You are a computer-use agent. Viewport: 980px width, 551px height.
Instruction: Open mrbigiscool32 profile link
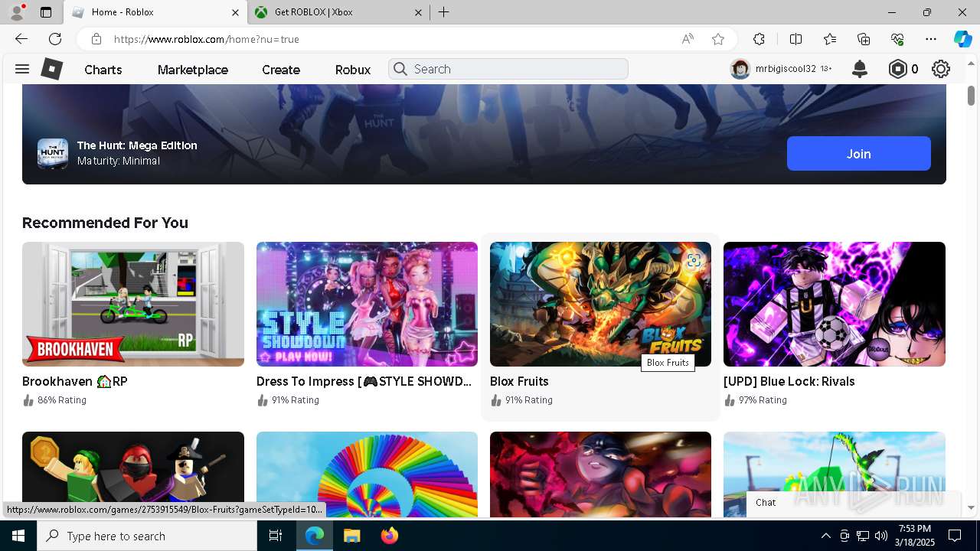[786, 69]
